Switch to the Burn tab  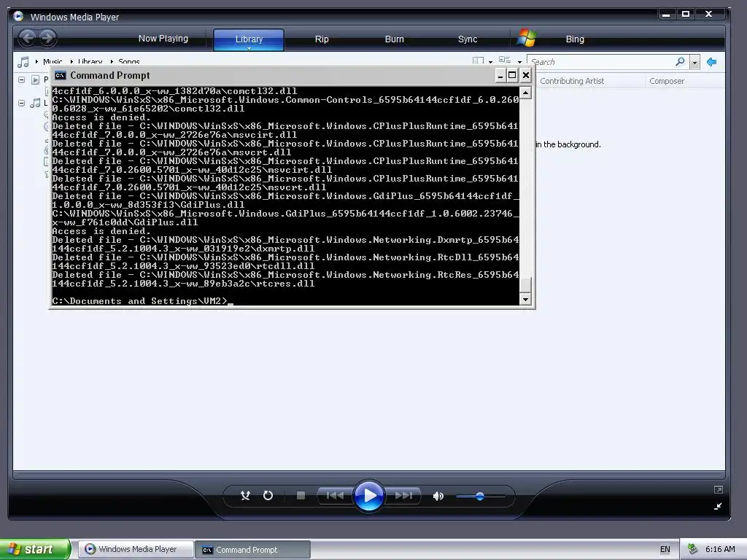click(x=394, y=39)
